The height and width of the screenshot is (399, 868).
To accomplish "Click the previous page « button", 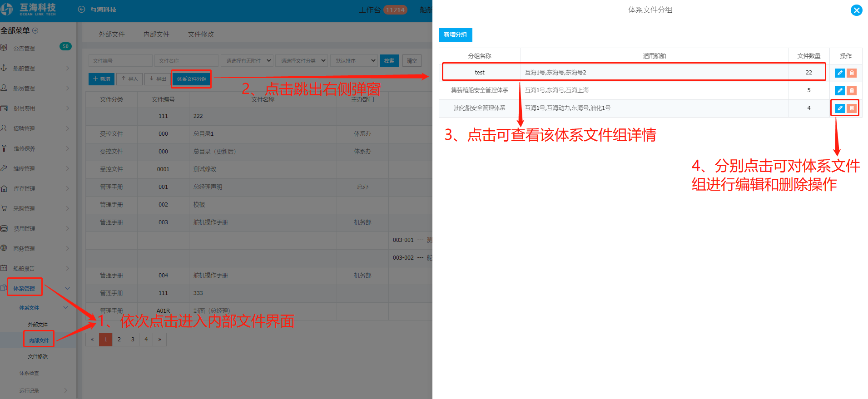I will (x=92, y=340).
